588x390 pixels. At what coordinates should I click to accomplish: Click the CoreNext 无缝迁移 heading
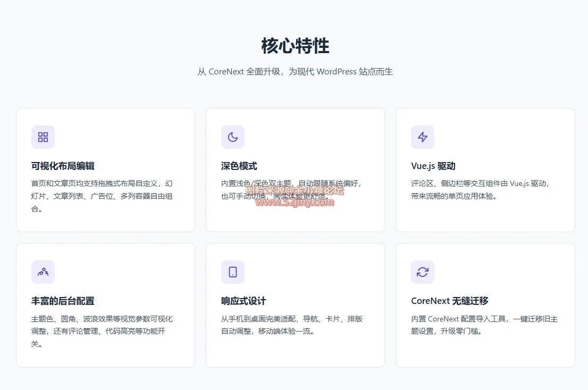(x=450, y=301)
